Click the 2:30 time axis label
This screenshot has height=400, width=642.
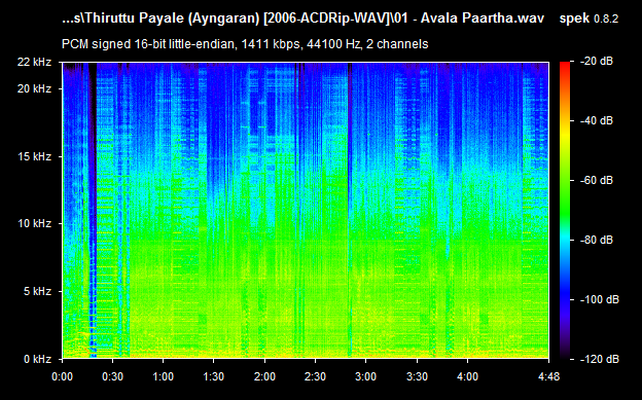coord(315,376)
